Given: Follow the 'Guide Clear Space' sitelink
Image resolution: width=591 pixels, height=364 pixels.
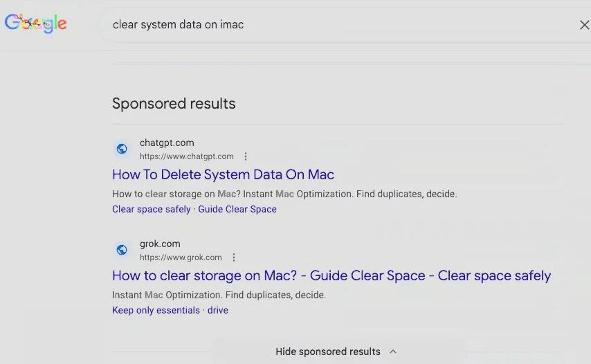Looking at the screenshot, I should (x=237, y=209).
